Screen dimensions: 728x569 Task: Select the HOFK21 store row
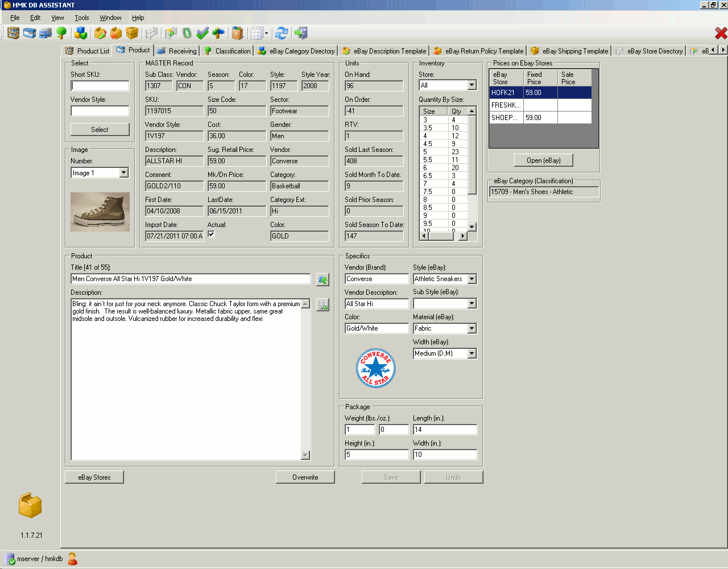[x=540, y=93]
